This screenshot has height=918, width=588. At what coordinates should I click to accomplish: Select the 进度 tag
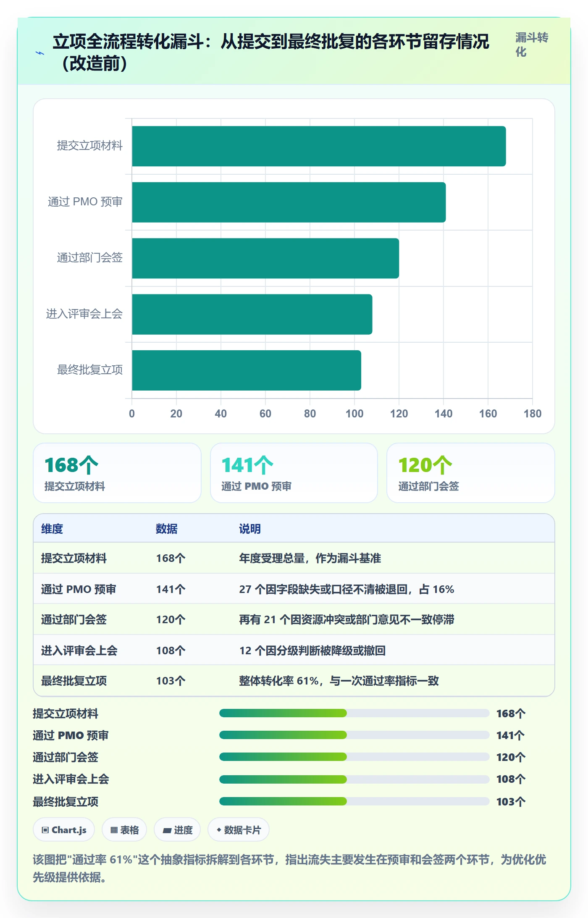pos(177,830)
